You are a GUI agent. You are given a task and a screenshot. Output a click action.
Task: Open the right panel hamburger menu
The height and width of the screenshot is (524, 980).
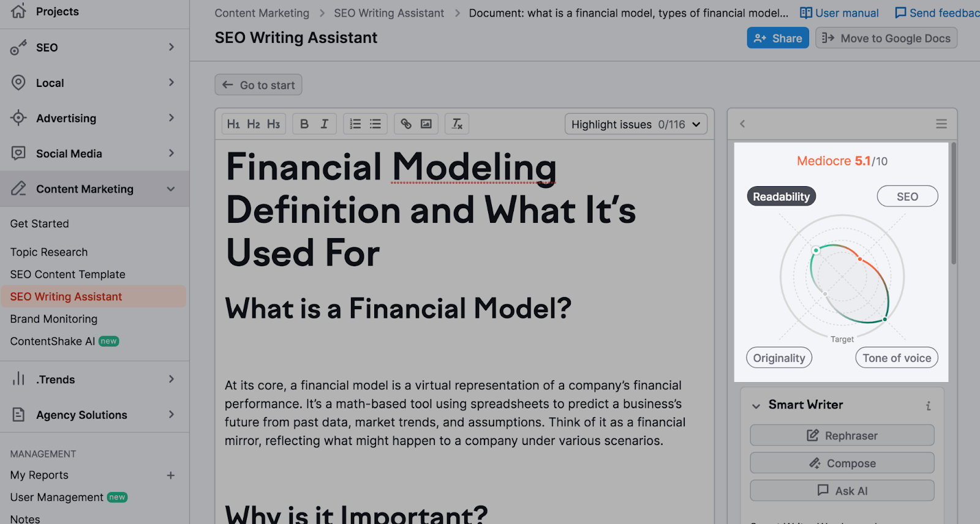pos(941,124)
